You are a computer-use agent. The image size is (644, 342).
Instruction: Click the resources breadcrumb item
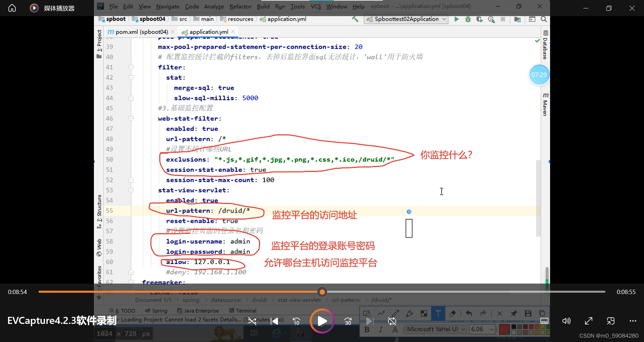(240, 19)
